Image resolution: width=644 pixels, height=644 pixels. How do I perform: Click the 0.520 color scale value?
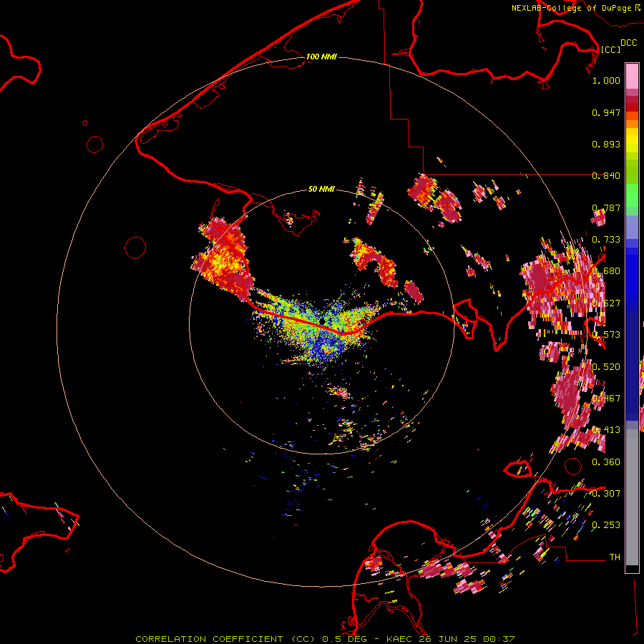point(606,367)
